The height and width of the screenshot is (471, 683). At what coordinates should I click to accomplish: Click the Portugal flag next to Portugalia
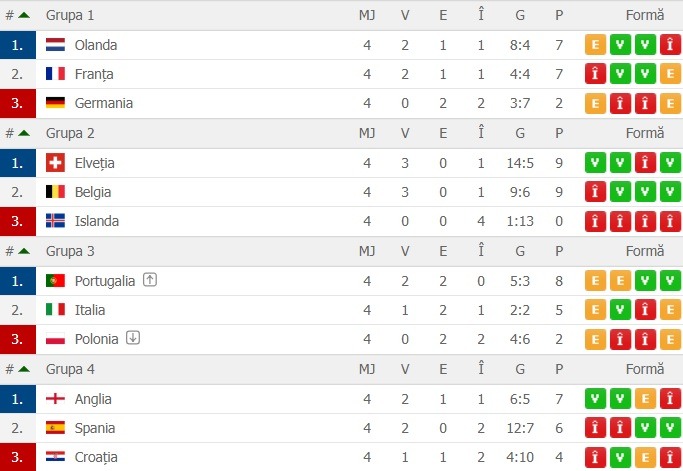pyautogui.click(x=55, y=281)
